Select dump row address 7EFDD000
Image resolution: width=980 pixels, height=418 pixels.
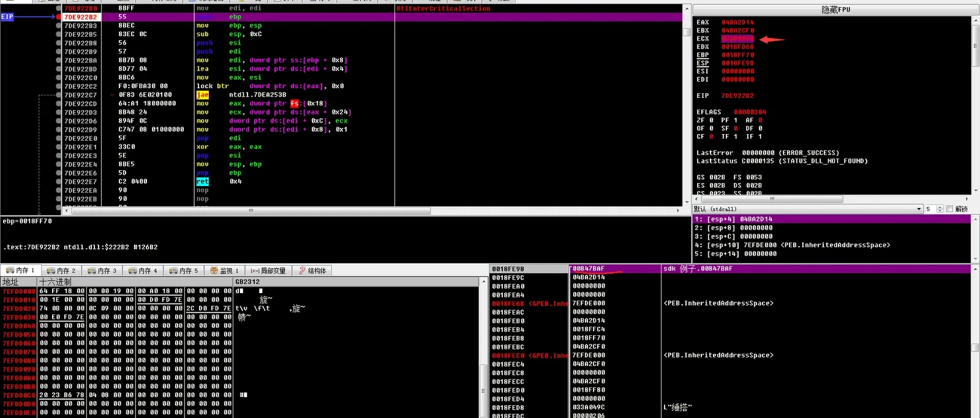[x=19, y=291]
